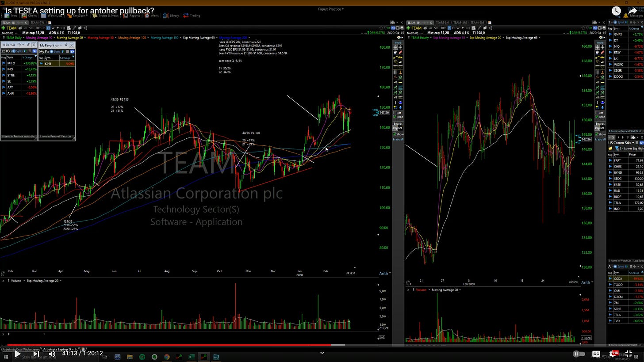Switch to TEAM-1M tab

coord(477,23)
